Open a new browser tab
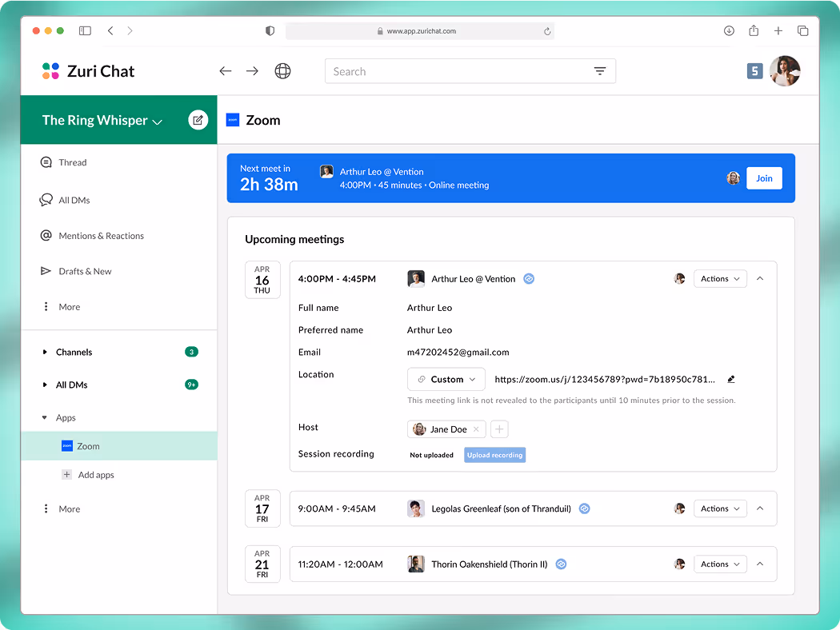Screen dimensions: 840x630 (778, 30)
